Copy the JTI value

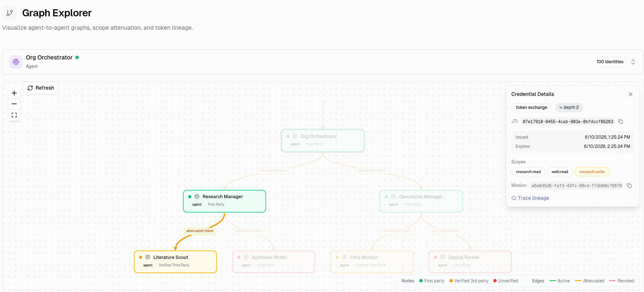point(621,121)
